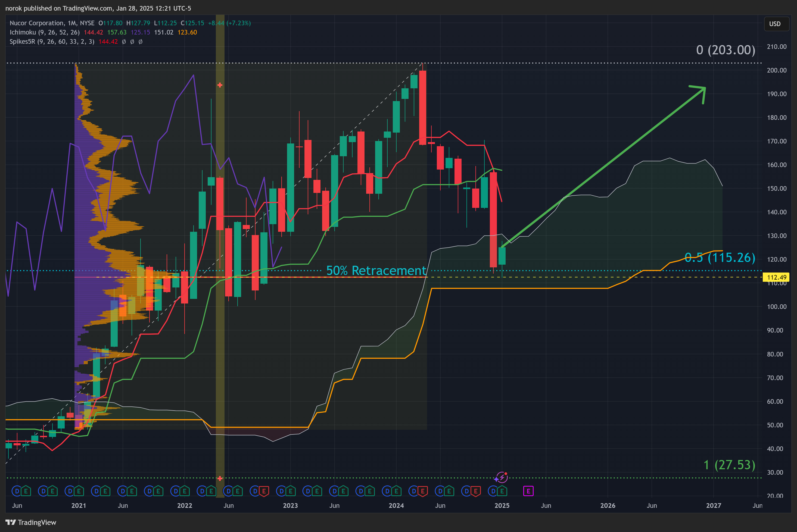Click the 2027 label on the time axis
The width and height of the screenshot is (797, 532).
tap(714, 506)
